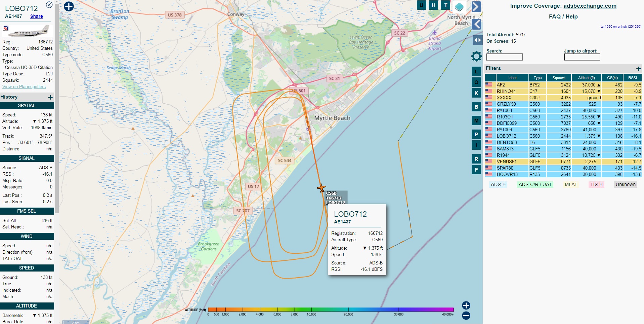Select the RHINO44 aircraft row

point(563,91)
